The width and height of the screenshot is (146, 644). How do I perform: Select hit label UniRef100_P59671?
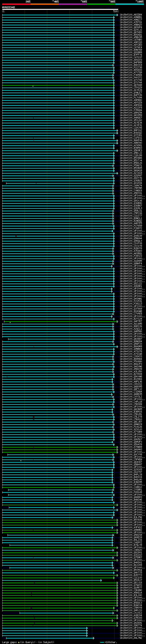point(131,165)
